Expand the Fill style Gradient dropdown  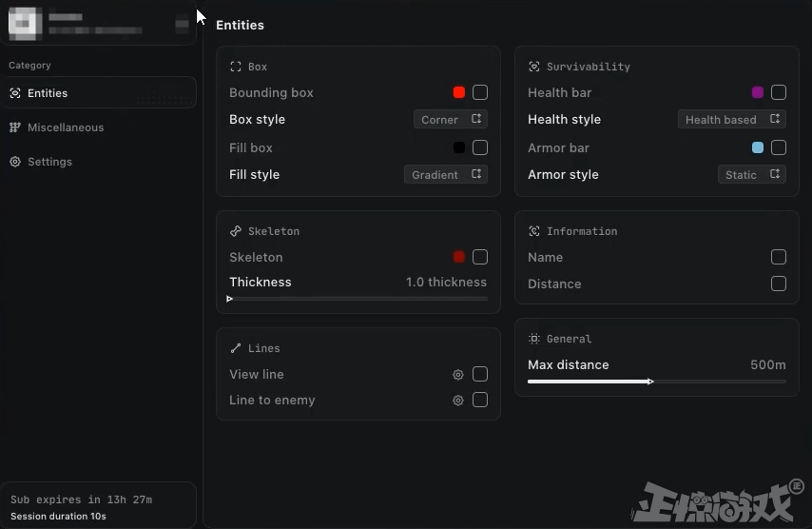446,175
